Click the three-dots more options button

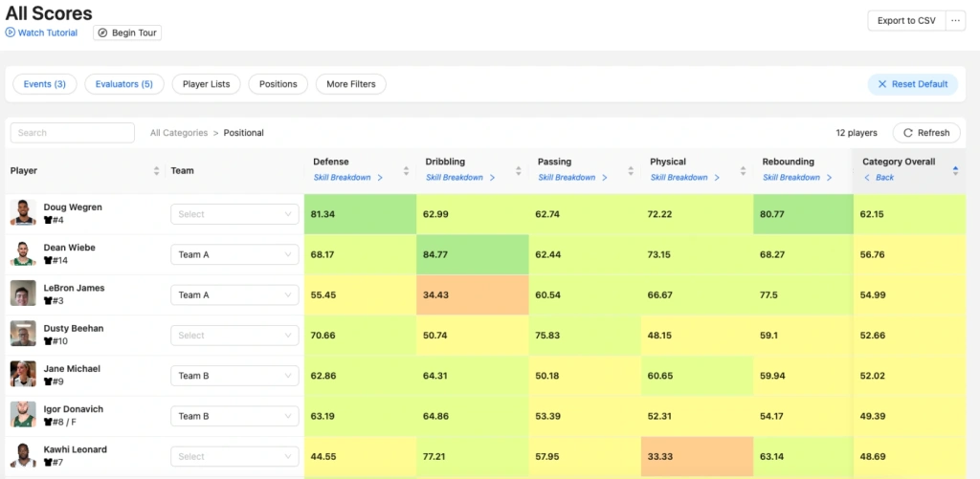point(955,20)
